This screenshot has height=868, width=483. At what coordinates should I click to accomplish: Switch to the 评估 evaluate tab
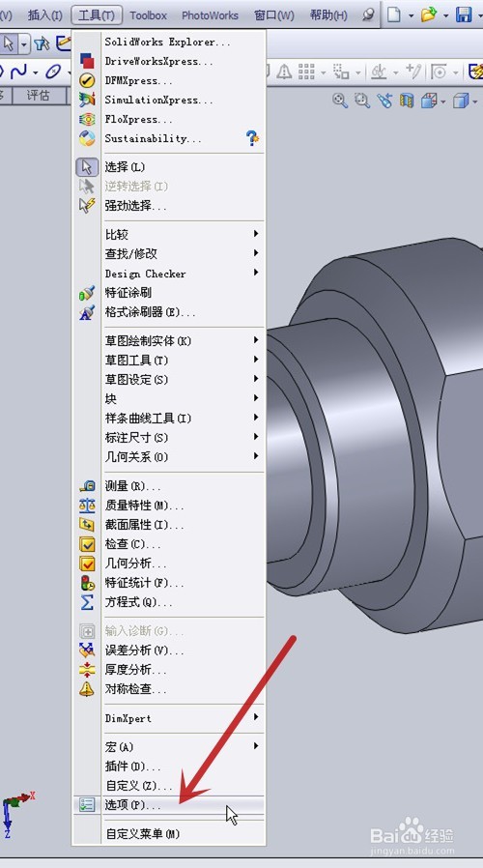coord(39,96)
